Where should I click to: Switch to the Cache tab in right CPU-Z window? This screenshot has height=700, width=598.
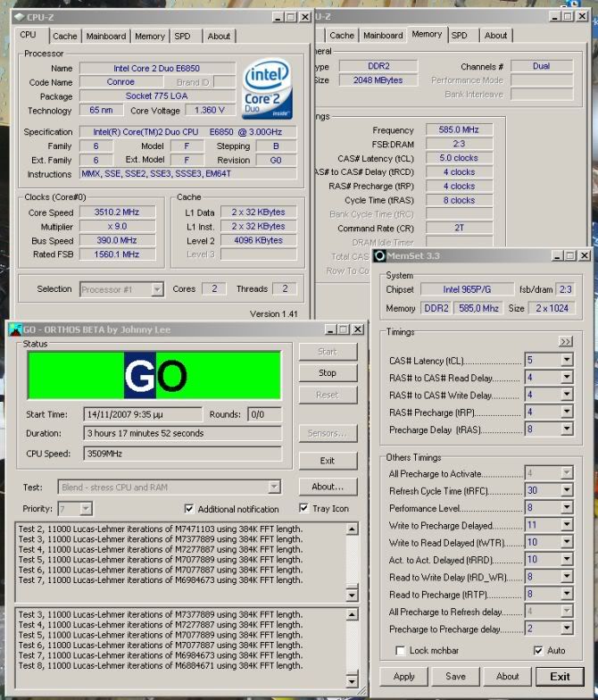pos(341,36)
